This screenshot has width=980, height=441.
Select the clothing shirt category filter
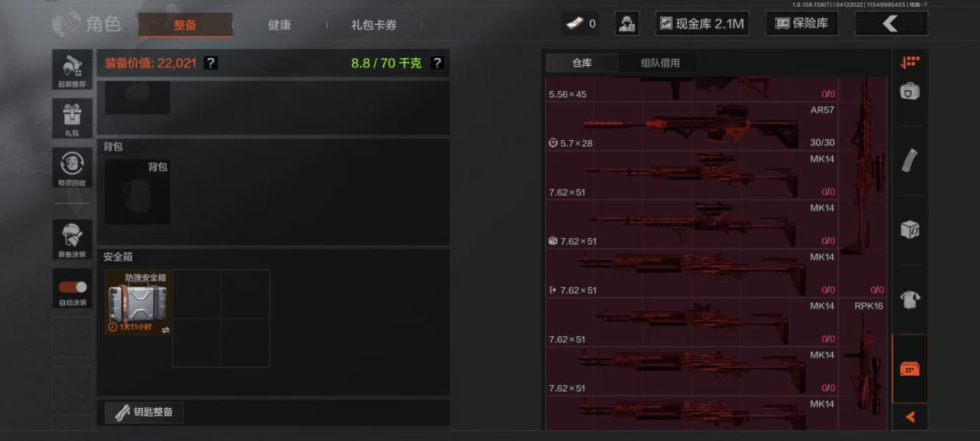click(910, 299)
